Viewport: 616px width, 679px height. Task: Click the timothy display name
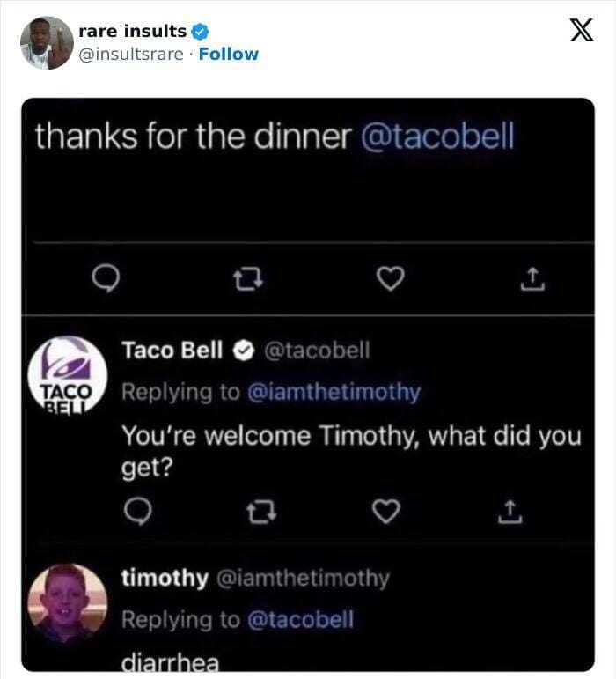[x=165, y=578]
